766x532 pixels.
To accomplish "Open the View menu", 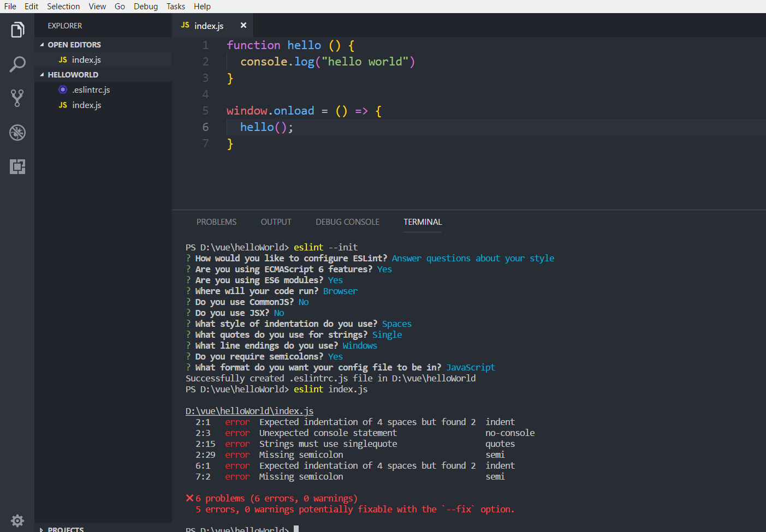I will (97, 7).
